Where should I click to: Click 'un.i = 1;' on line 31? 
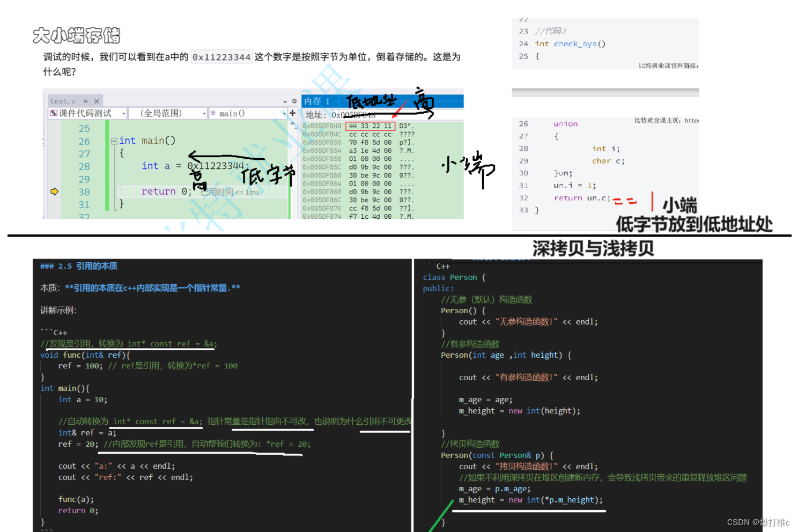point(574,186)
